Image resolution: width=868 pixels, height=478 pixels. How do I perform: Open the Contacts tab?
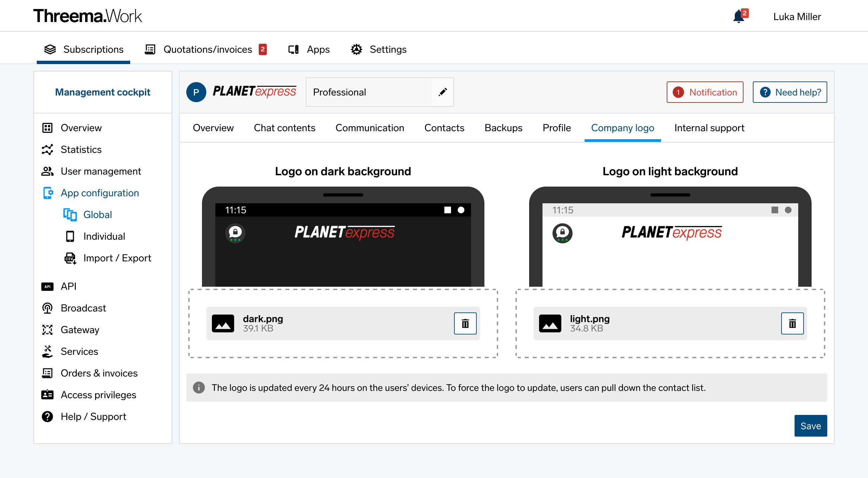click(444, 128)
